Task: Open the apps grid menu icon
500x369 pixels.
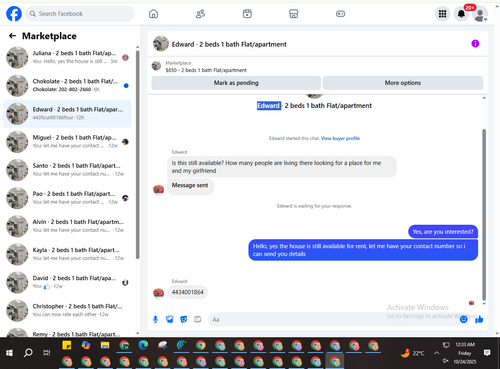Action: pyautogui.click(x=442, y=14)
